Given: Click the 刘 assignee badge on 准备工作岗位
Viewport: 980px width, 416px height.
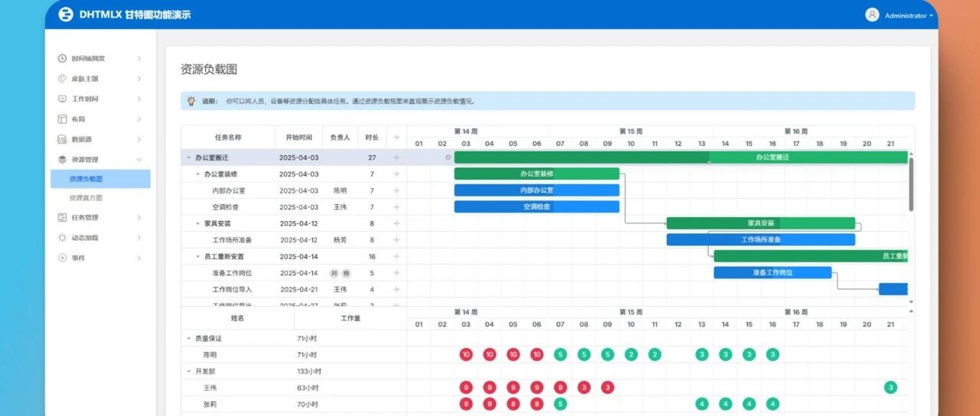Looking at the screenshot, I should click(x=334, y=273).
